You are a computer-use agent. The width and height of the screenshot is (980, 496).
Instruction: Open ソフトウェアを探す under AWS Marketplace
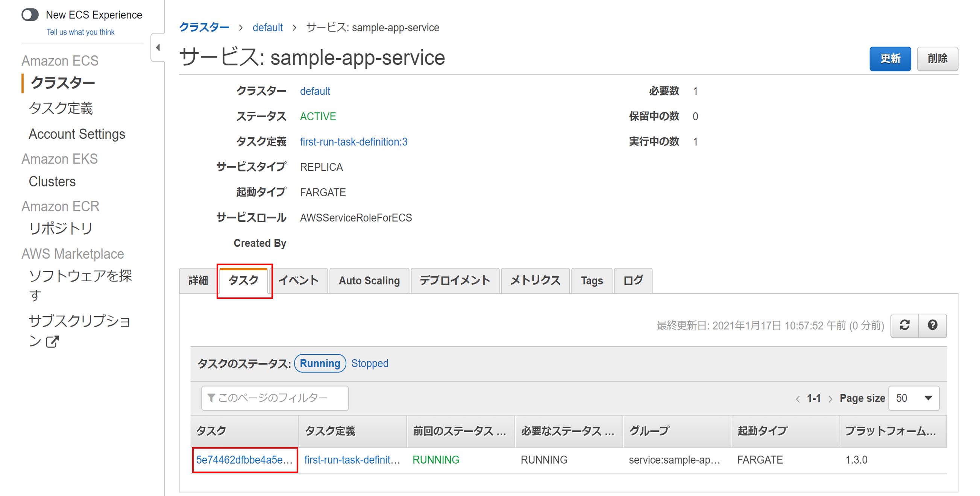coord(80,285)
